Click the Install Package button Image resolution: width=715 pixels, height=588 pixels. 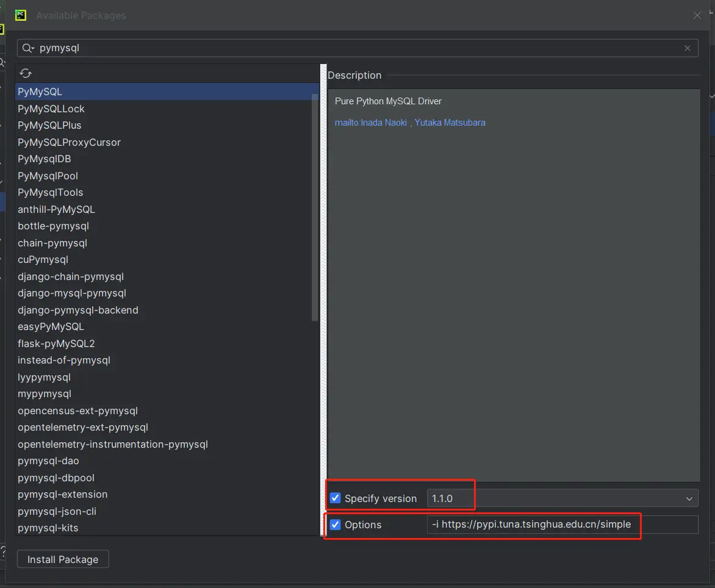click(63, 559)
